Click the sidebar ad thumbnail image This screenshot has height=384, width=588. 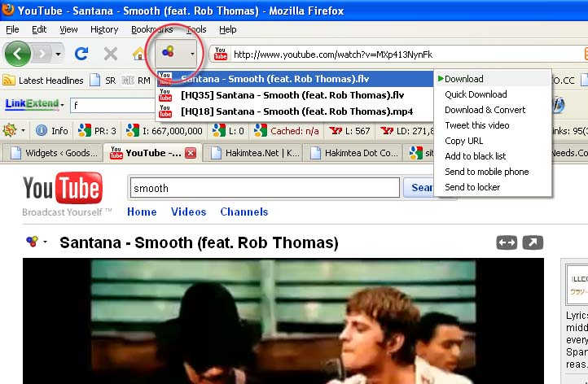(x=577, y=285)
